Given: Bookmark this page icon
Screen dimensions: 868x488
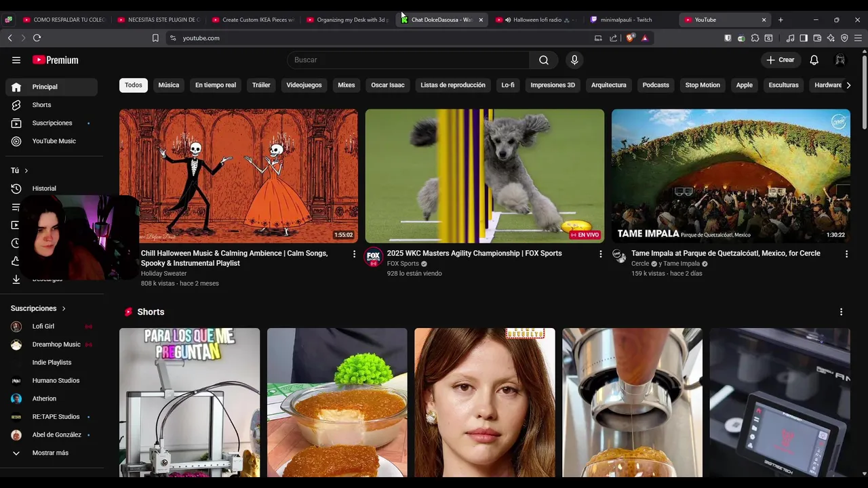Looking at the screenshot, I should (x=155, y=38).
